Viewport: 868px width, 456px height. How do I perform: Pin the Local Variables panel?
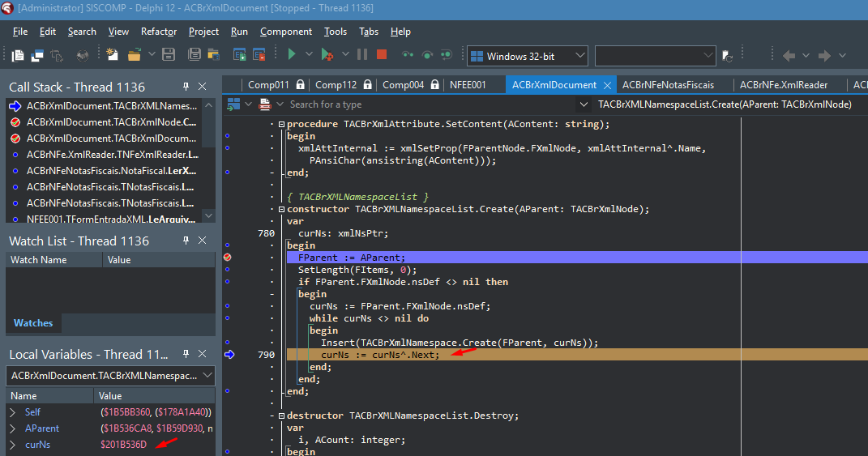(x=186, y=354)
